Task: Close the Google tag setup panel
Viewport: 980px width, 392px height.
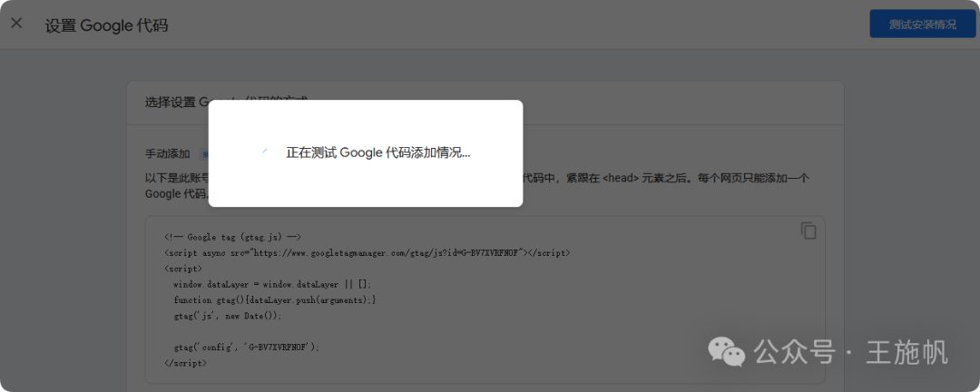Action: coord(17,24)
